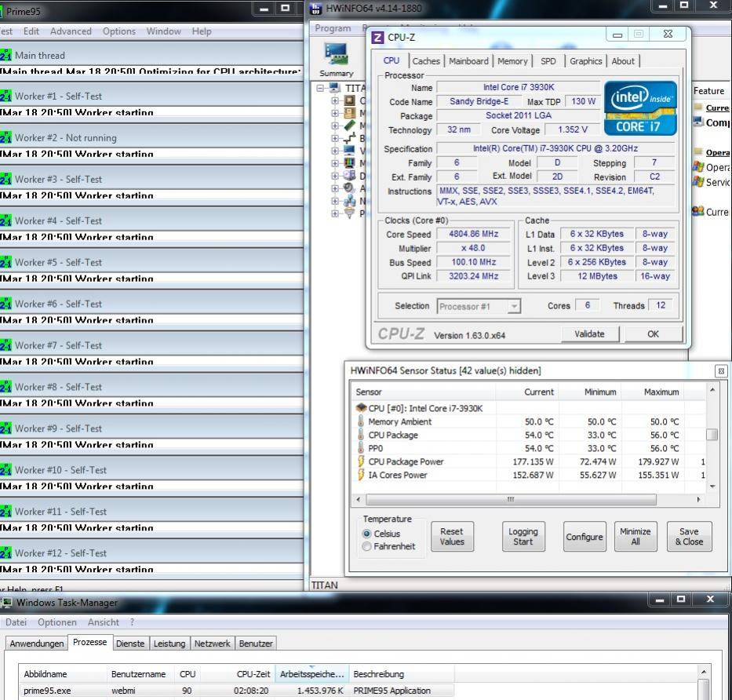
Task: Click the Worker #12 window icon
Action: (x=5, y=553)
